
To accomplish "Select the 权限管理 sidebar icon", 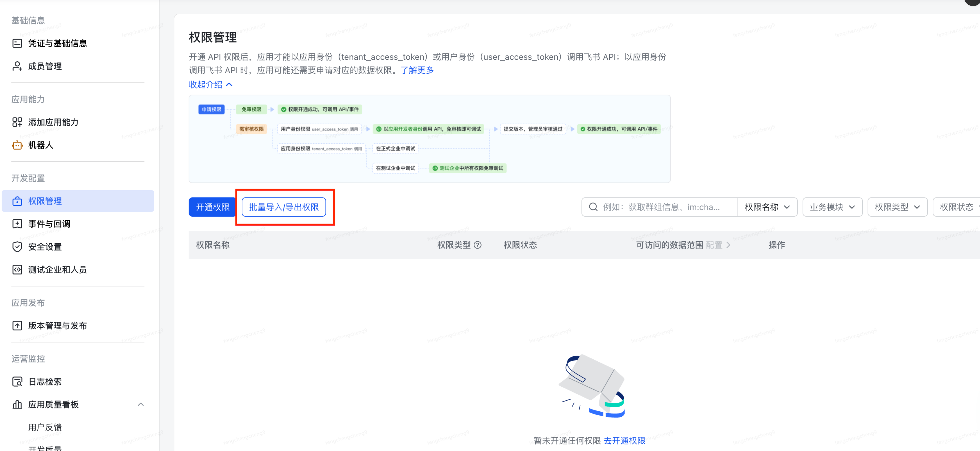I will coord(17,201).
